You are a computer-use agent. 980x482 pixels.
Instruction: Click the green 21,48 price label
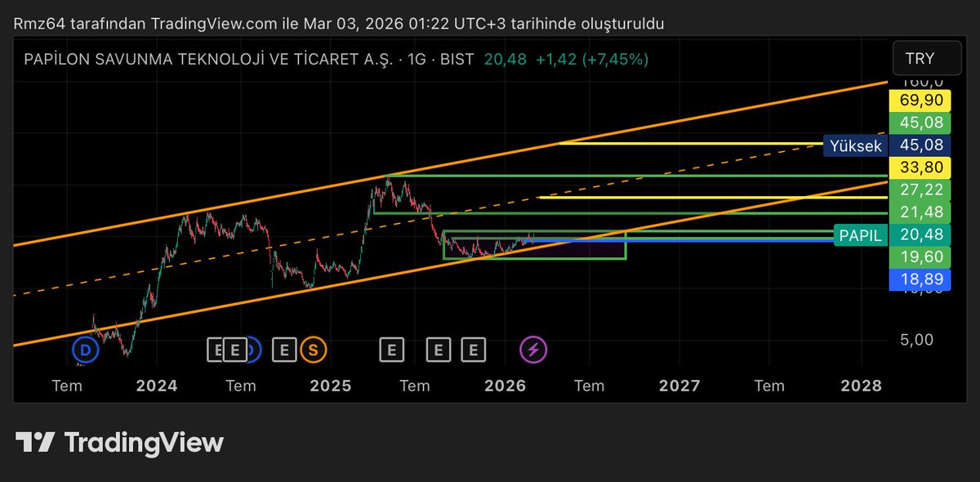921,212
